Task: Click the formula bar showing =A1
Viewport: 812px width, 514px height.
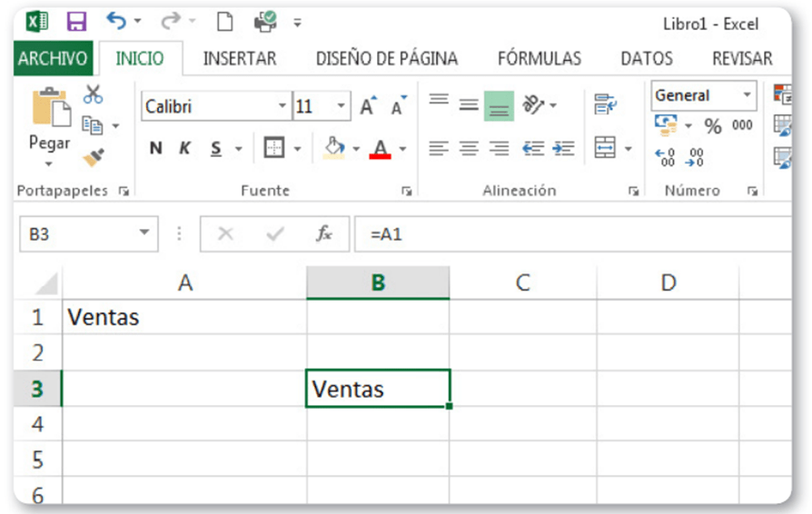Action: (x=572, y=234)
